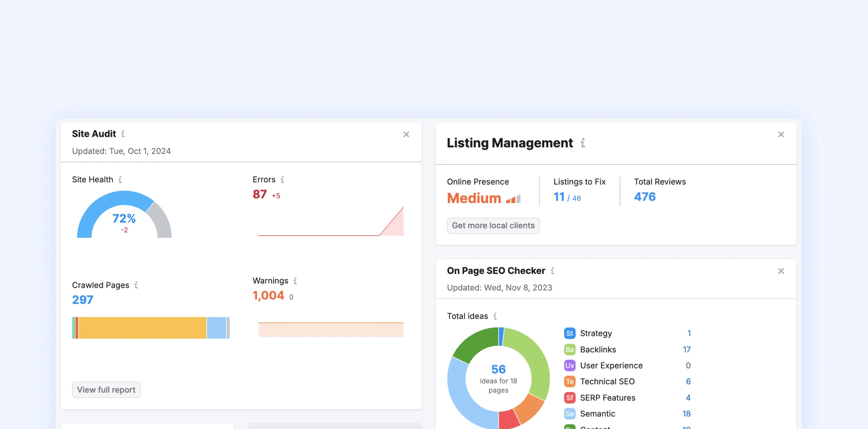Click the Semantic category icon

[x=570, y=414]
